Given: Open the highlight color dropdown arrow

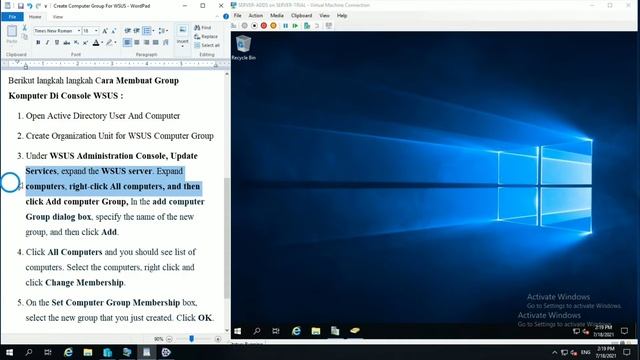Looking at the screenshot, I should [x=115, y=42].
